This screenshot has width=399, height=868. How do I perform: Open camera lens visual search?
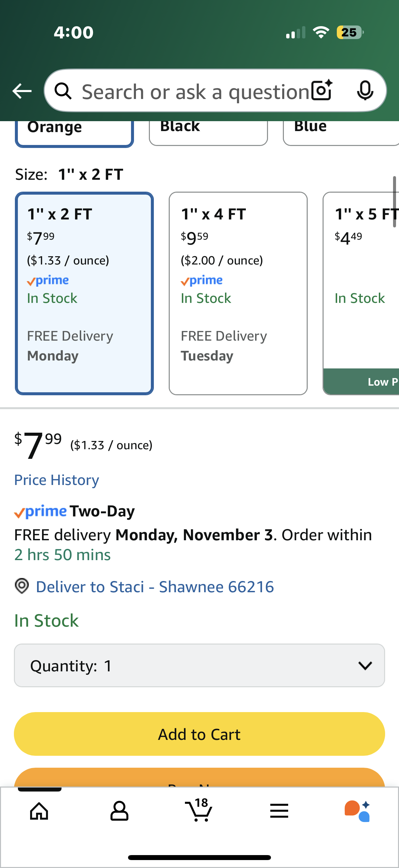point(322,90)
